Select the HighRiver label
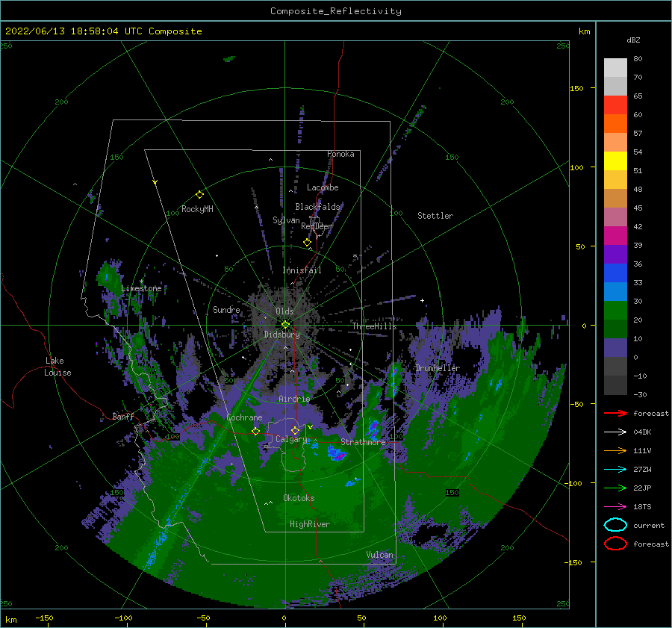The width and height of the screenshot is (672, 628). click(310, 524)
